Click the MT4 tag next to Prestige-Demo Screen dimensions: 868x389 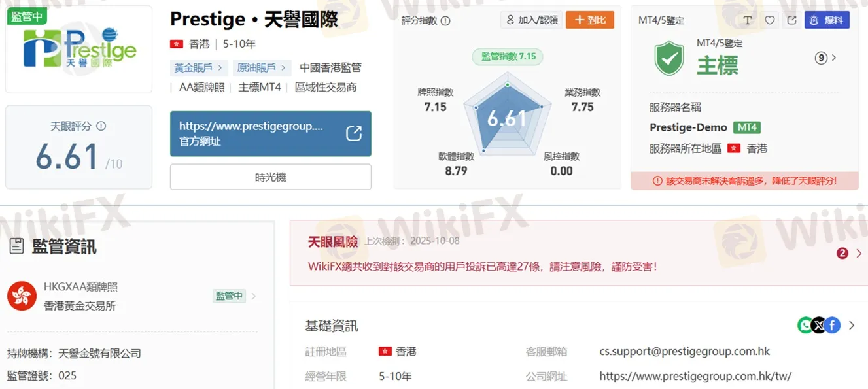746,127
